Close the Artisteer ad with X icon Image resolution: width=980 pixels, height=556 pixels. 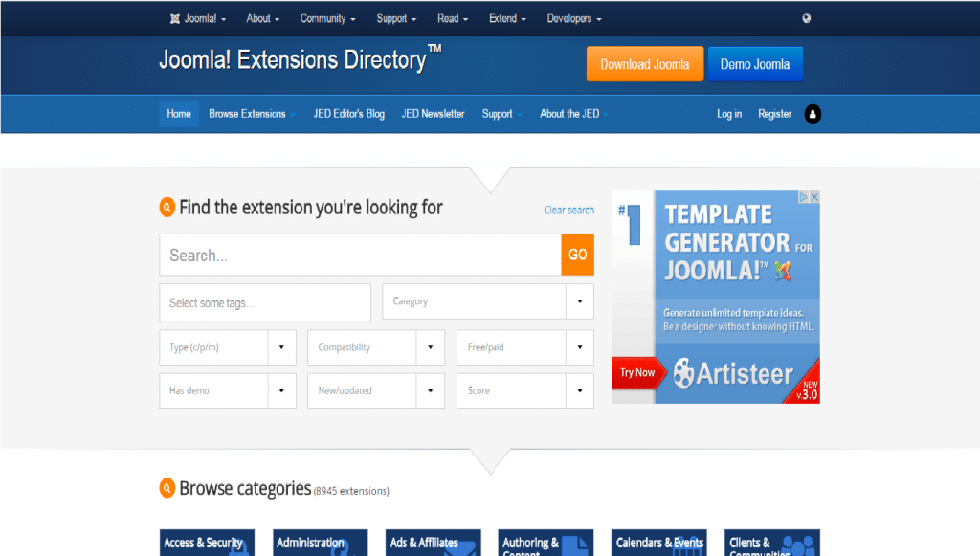(x=814, y=197)
